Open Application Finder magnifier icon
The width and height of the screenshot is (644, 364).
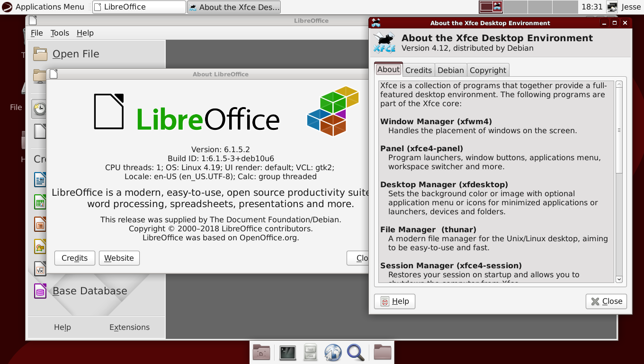coord(356,353)
